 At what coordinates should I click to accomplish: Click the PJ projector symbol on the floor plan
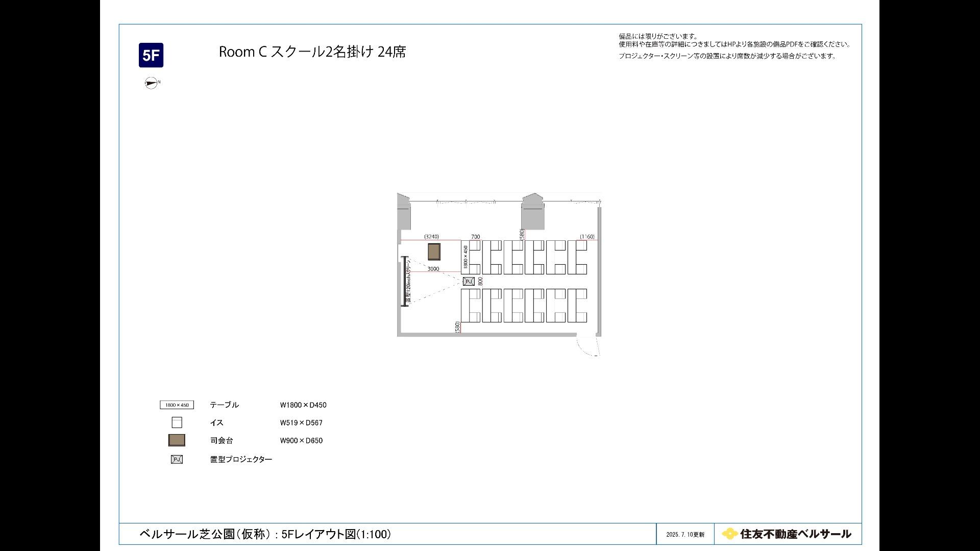pyautogui.click(x=469, y=281)
